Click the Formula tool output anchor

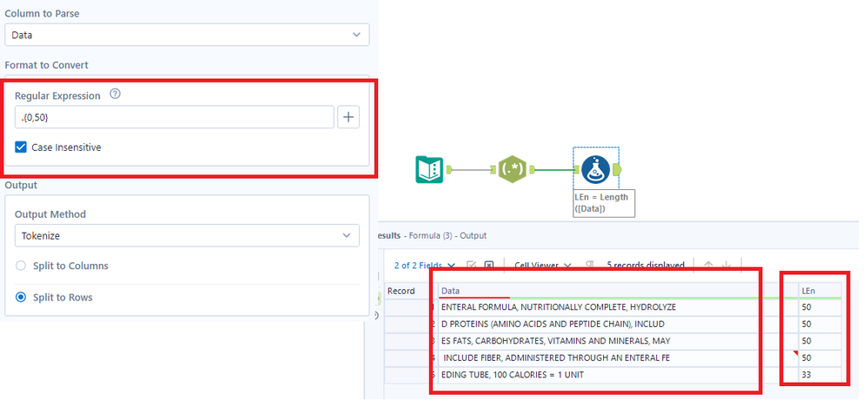618,169
